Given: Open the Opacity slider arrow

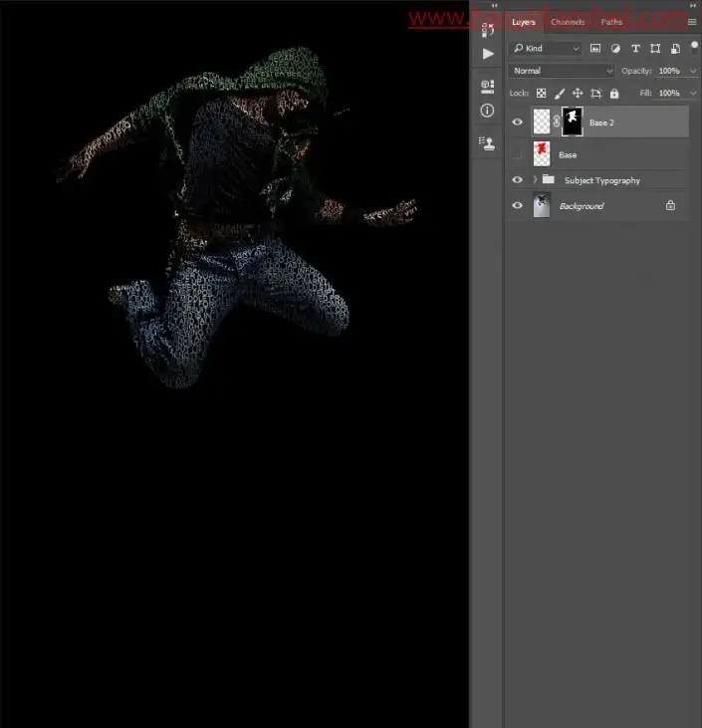Looking at the screenshot, I should [x=693, y=71].
